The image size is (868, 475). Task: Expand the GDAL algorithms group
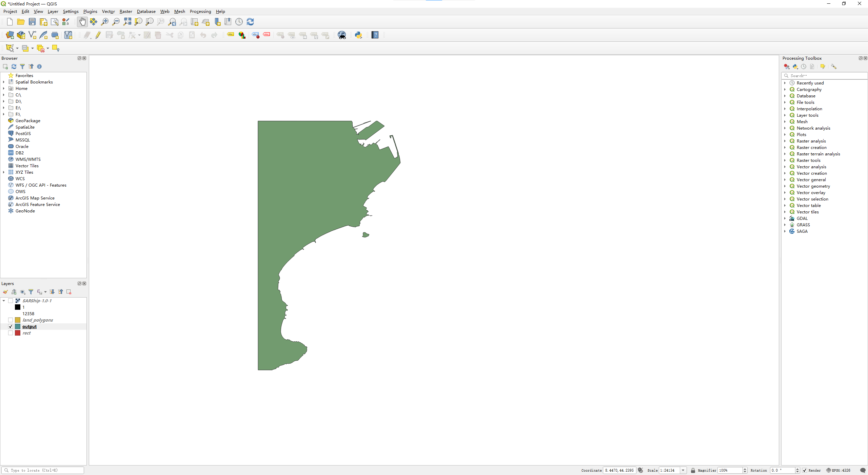[x=785, y=218]
